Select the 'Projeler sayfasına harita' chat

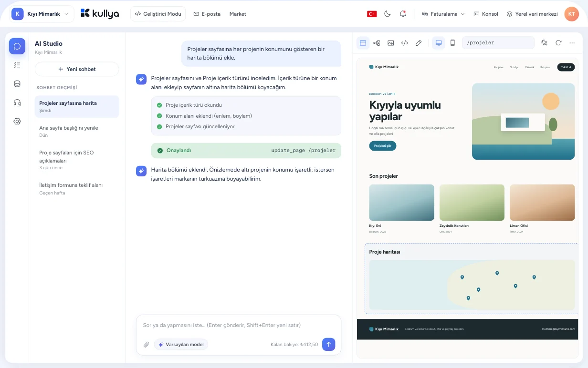pos(77,106)
